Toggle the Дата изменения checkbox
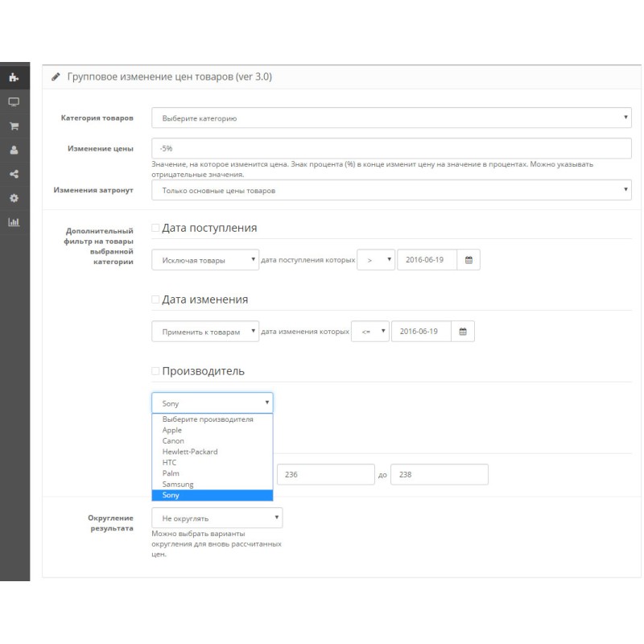This screenshot has width=644, height=644. point(156,299)
